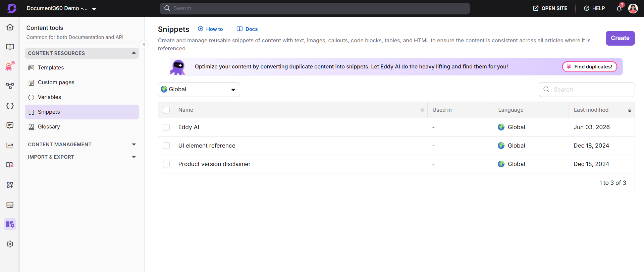Click Used in column header
The width and height of the screenshot is (644, 272).
click(442, 110)
